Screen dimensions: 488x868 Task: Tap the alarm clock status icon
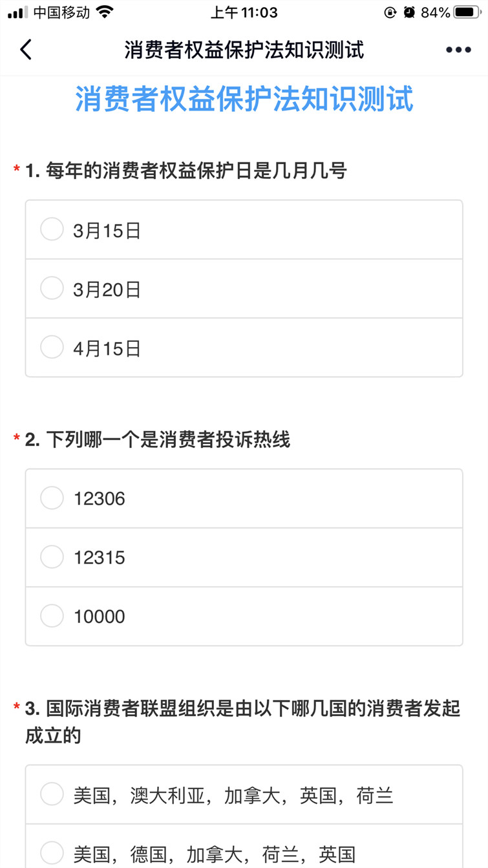point(409,12)
